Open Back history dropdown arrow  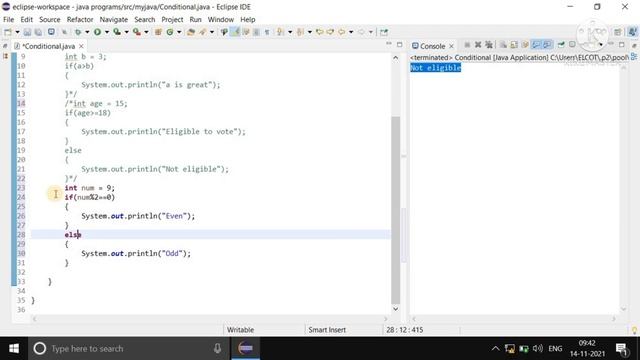tap(351, 32)
